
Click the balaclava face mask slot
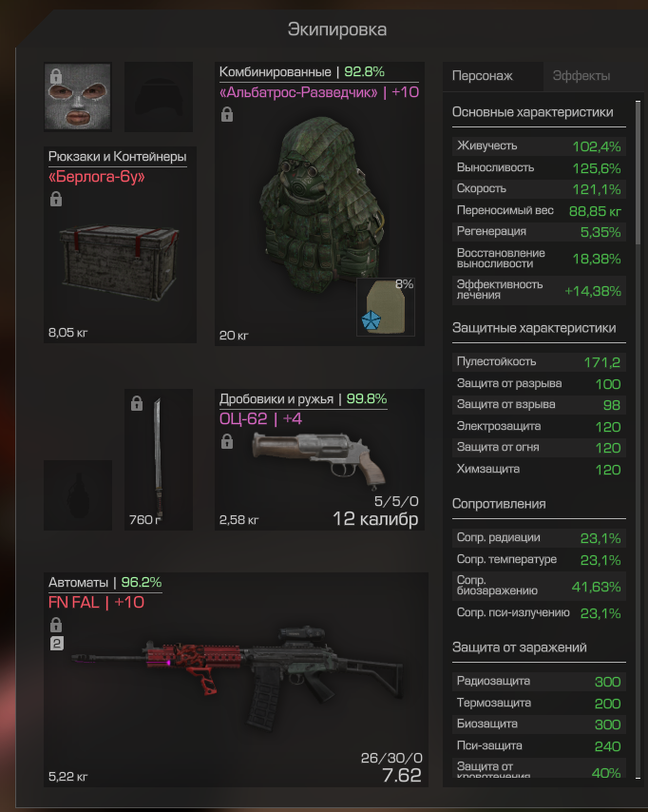point(78,97)
